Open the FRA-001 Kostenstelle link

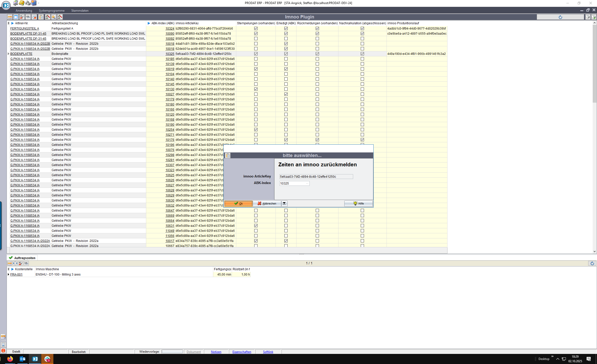(x=16, y=275)
